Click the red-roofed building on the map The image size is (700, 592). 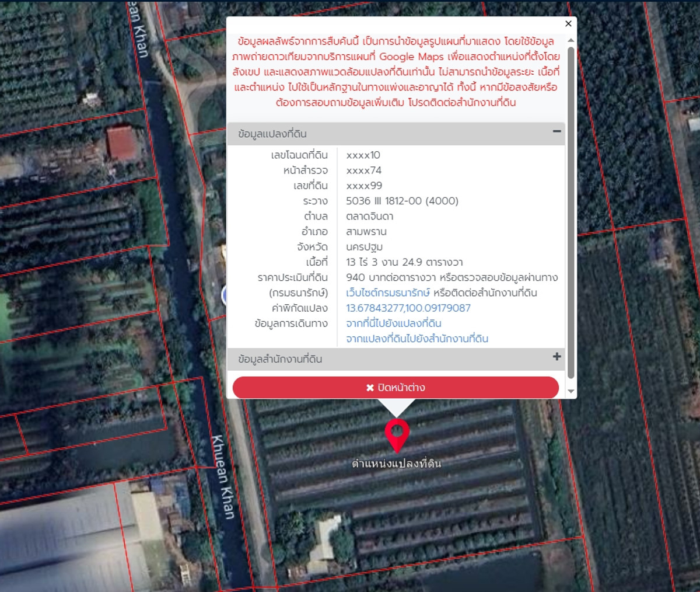122,143
